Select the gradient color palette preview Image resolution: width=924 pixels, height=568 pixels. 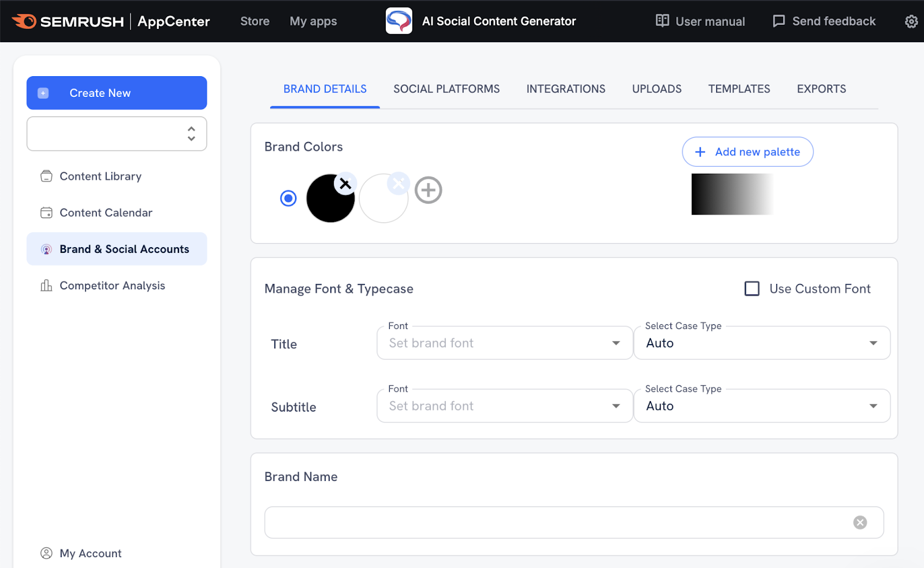tap(732, 195)
